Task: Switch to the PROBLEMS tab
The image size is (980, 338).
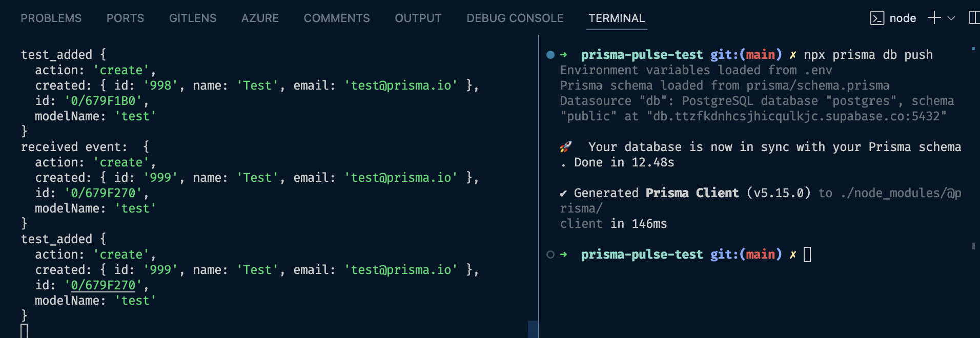Action: click(x=51, y=18)
